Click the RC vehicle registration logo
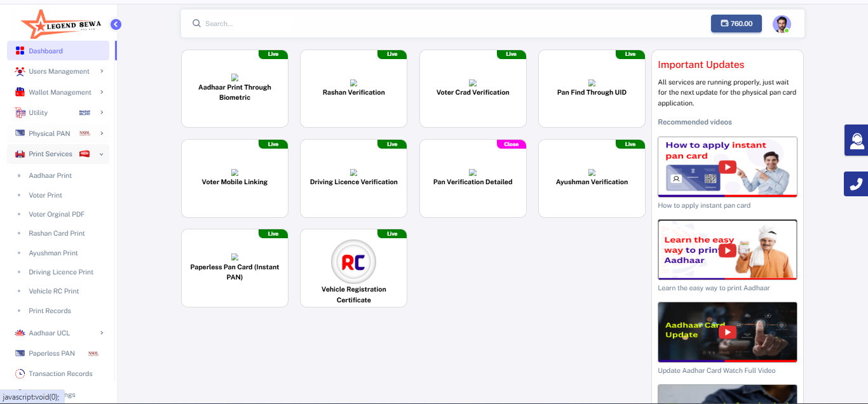The width and height of the screenshot is (868, 404). pos(353,262)
